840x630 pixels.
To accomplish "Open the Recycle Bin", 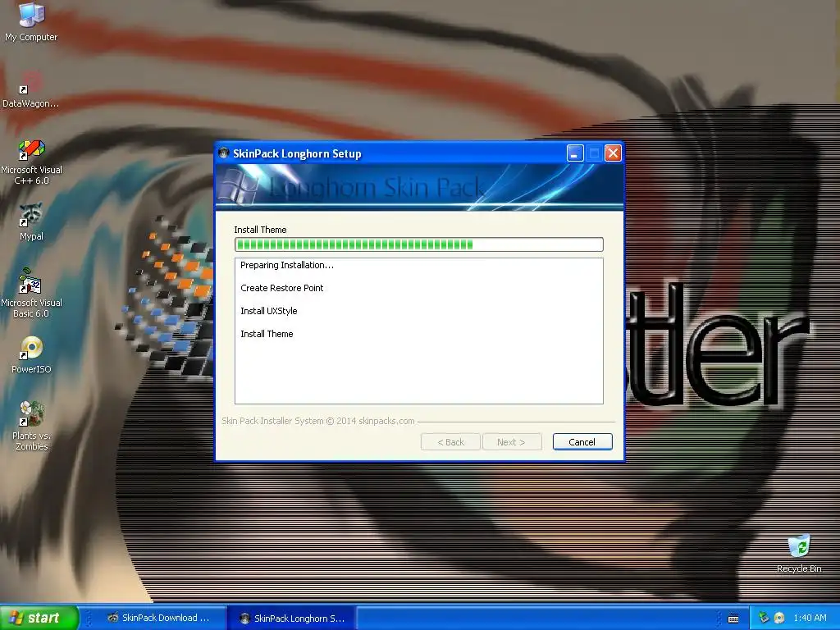I will coord(799,554).
